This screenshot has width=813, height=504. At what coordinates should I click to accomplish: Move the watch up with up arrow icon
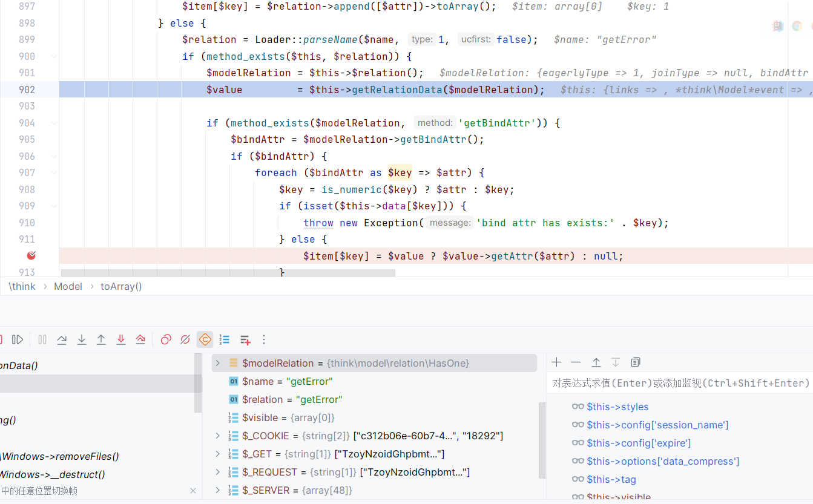596,362
